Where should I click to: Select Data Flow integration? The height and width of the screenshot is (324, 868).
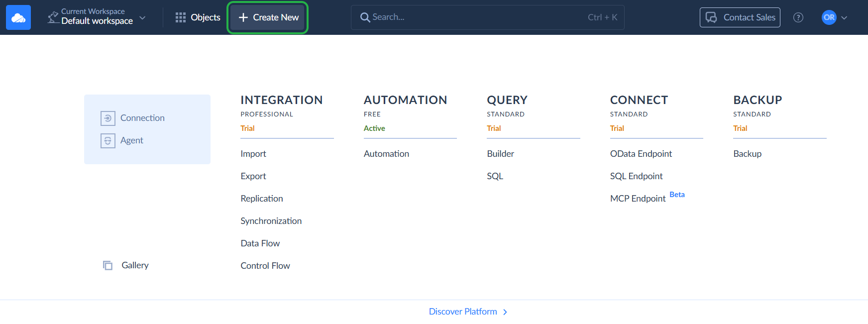click(260, 243)
